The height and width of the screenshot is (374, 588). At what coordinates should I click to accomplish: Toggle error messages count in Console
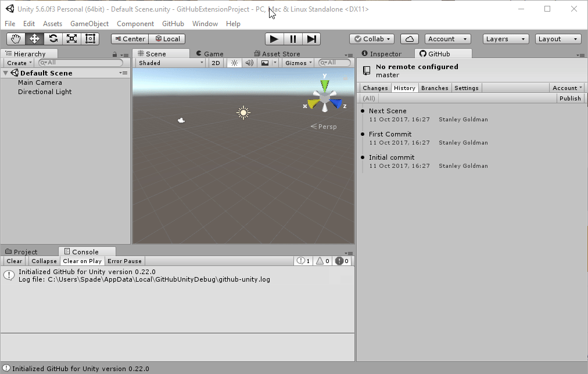coord(342,261)
